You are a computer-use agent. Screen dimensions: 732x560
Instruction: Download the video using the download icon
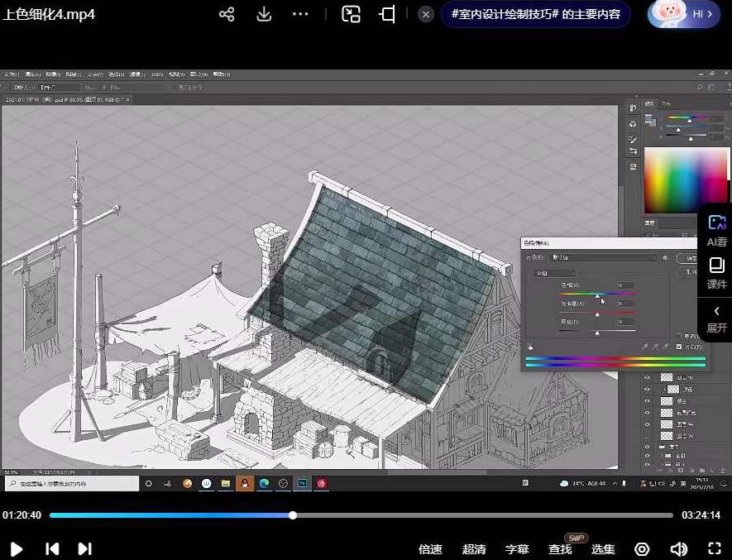[264, 15]
